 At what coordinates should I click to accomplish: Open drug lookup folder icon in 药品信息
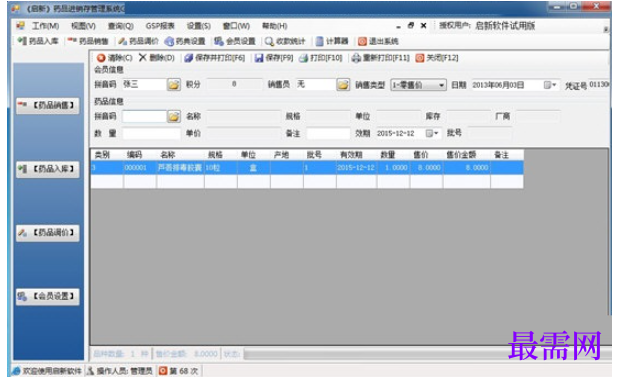[174, 116]
